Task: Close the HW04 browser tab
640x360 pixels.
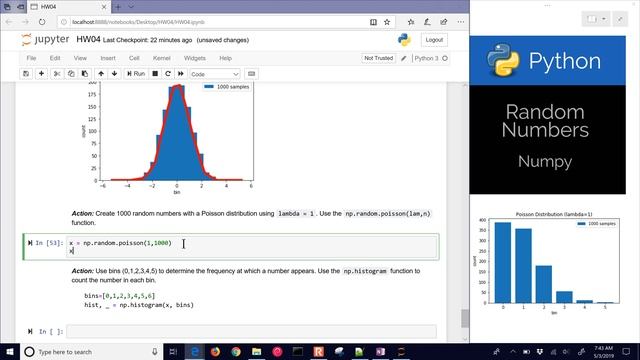Action: pyautogui.click(x=104, y=7)
